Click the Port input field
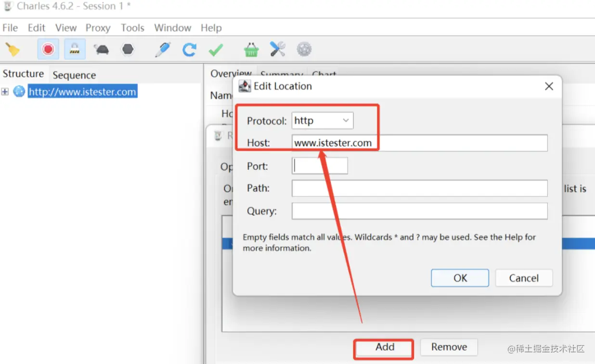This screenshot has width=595, height=364. [320, 166]
